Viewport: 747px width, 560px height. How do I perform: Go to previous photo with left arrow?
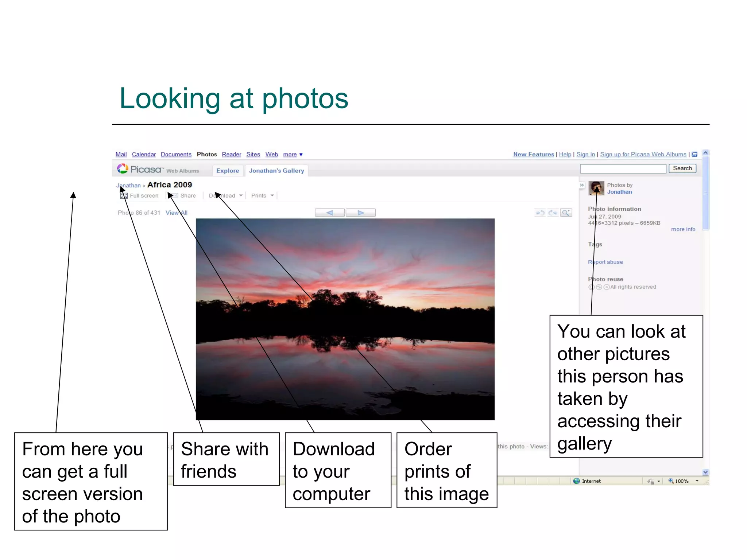point(330,213)
